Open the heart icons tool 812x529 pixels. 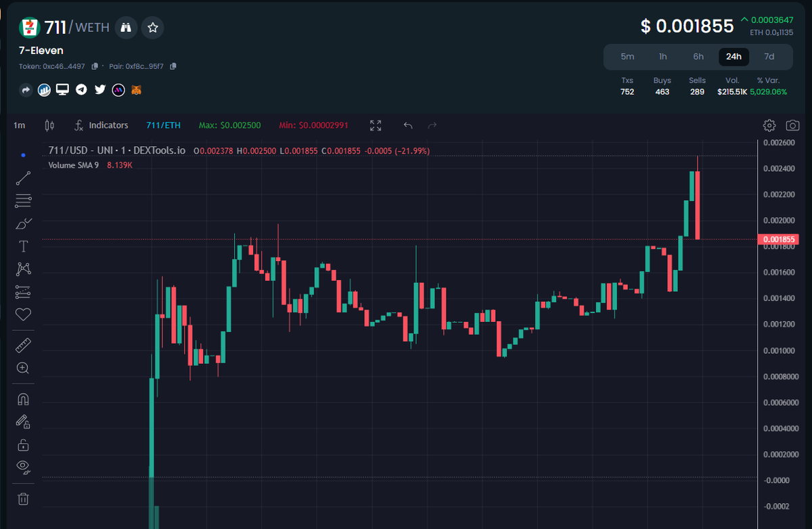pos(23,315)
